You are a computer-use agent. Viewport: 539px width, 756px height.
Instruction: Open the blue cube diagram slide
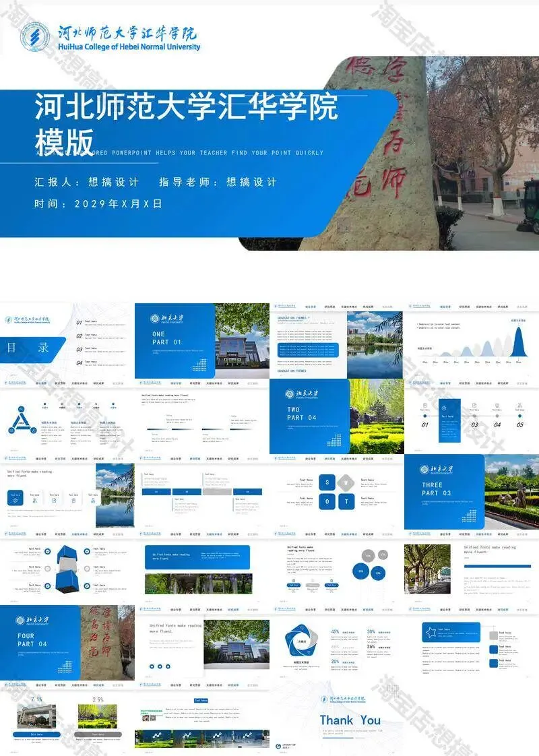pyautogui.click(x=67, y=568)
